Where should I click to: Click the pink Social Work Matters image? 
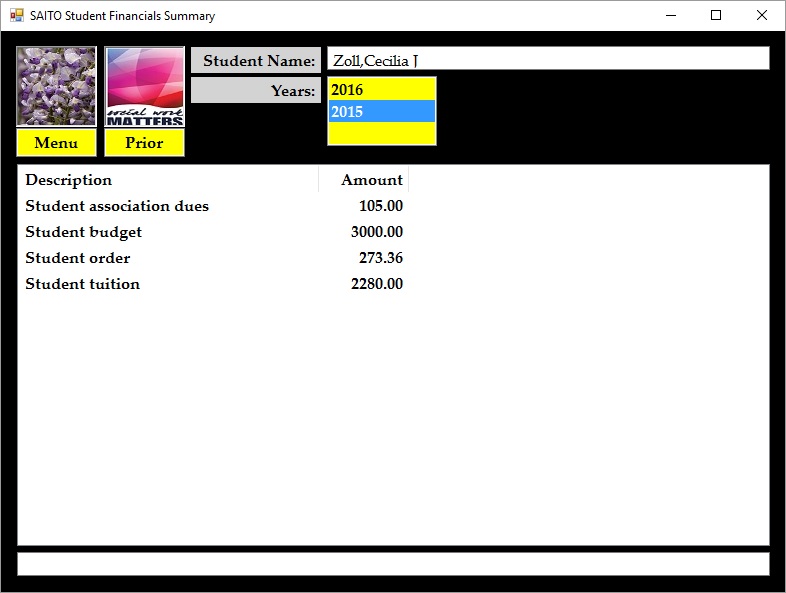tap(144, 86)
